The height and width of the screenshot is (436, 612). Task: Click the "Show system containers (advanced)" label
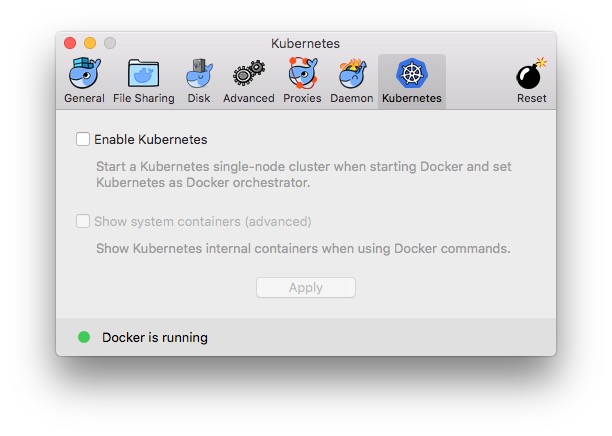pos(203,221)
